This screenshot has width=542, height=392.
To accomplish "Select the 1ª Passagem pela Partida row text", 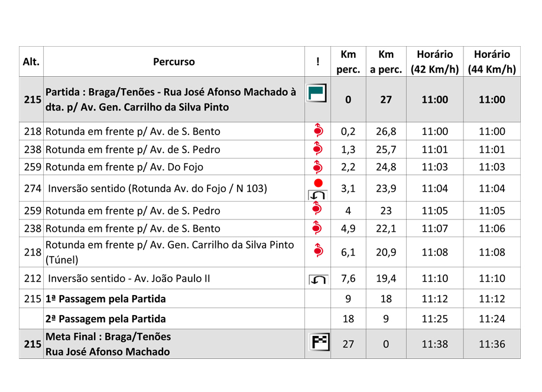I will [106, 299].
